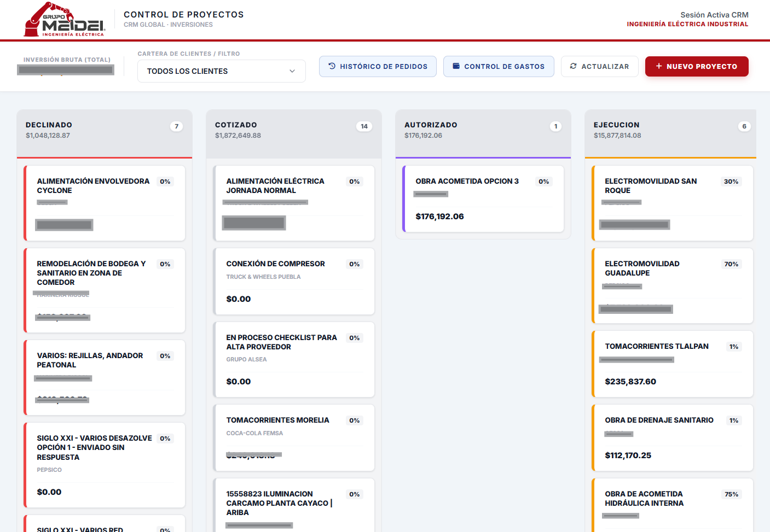Screen dimensions: 770x532
Task: Open Siglo XXI Varios Desazolve Opción 1 card
Action: click(104, 465)
